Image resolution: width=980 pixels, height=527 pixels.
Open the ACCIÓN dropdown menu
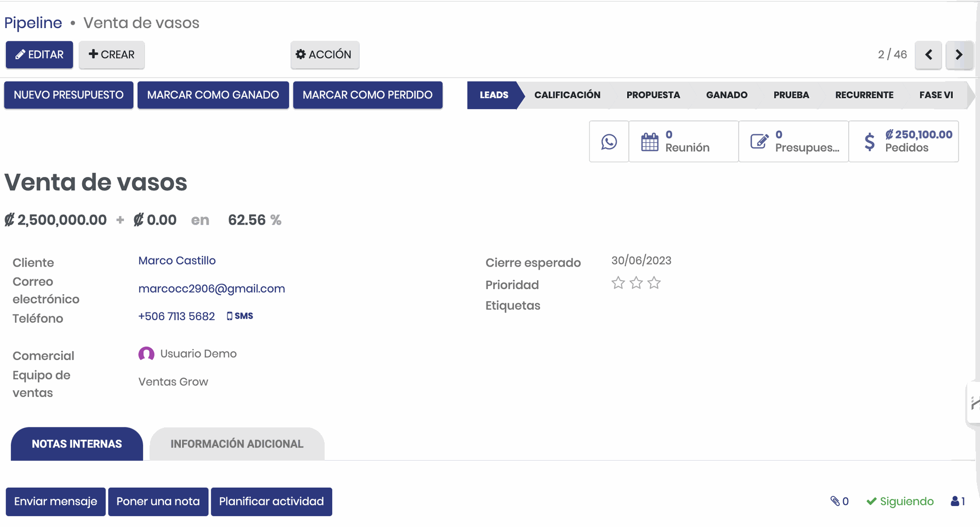pos(325,55)
